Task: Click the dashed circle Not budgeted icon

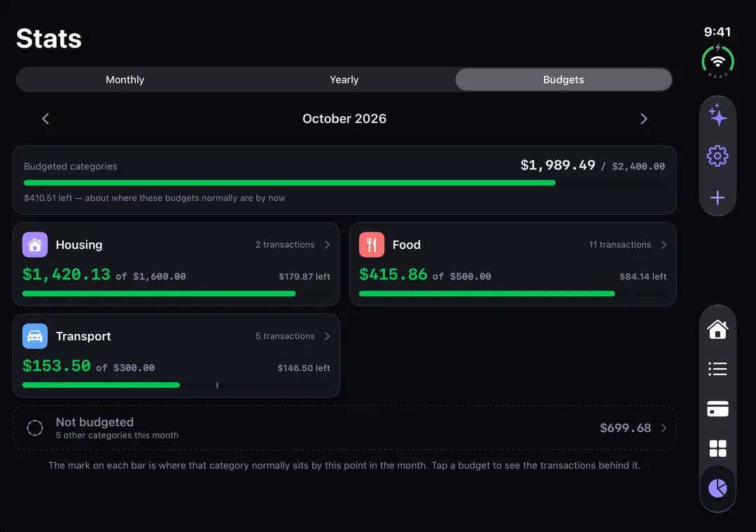Action: 35,428
